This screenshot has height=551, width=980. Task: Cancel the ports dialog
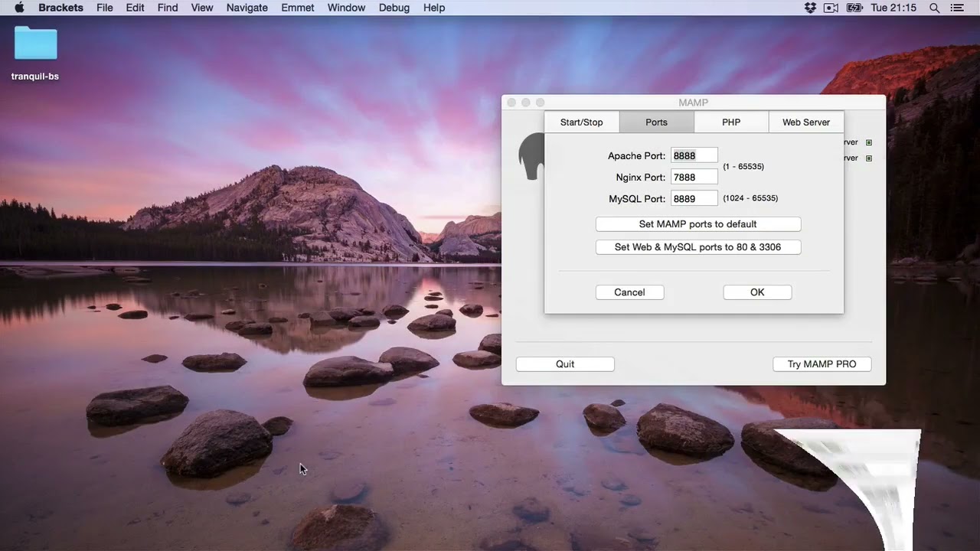pyautogui.click(x=629, y=292)
